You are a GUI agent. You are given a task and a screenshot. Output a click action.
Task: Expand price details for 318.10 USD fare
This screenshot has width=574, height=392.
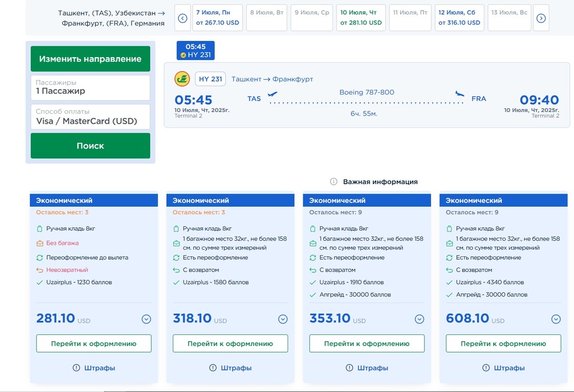283,319
